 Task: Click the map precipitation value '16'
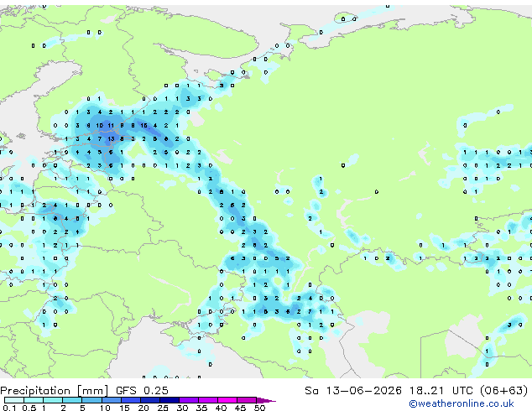point(143,126)
